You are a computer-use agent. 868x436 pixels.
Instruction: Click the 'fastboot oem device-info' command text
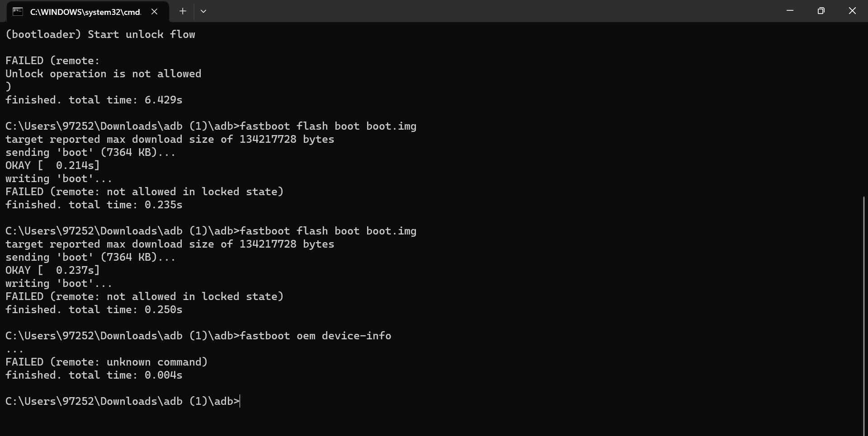pos(316,336)
